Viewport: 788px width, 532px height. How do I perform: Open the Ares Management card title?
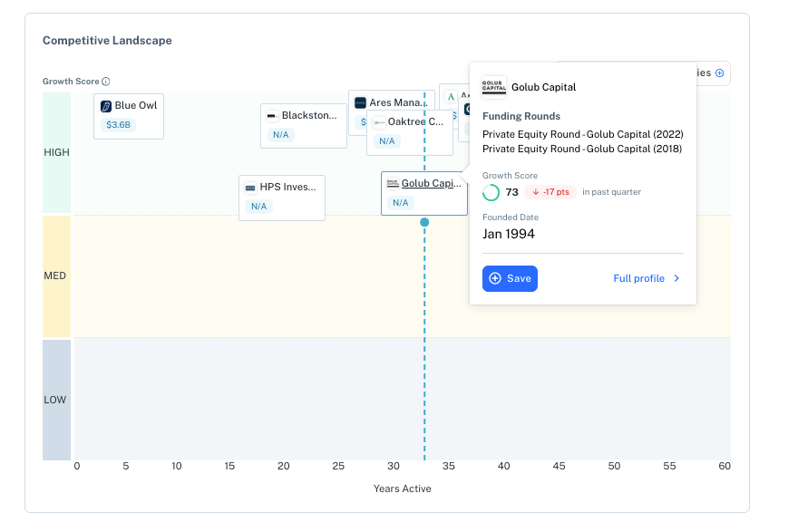pos(397,102)
